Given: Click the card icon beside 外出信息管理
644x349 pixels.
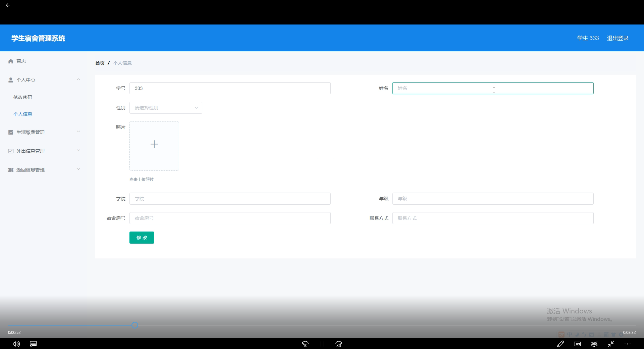Looking at the screenshot, I should click(11, 151).
